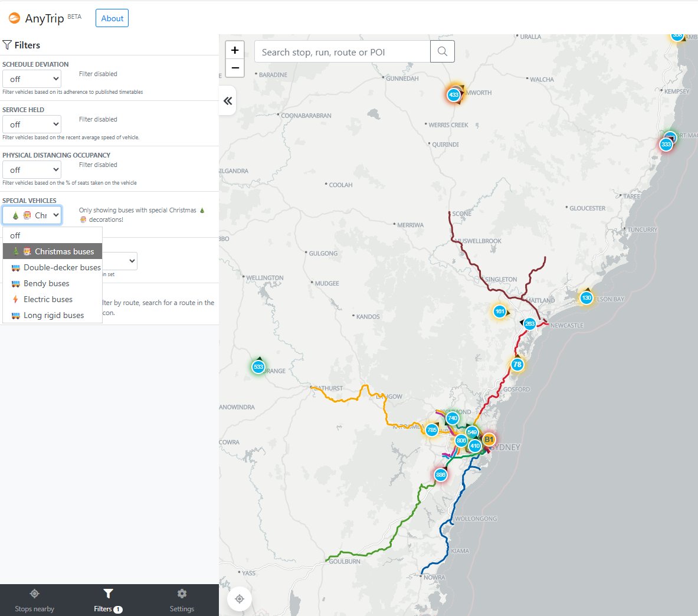This screenshot has width=698, height=616.
Task: Click the About button
Action: [112, 18]
